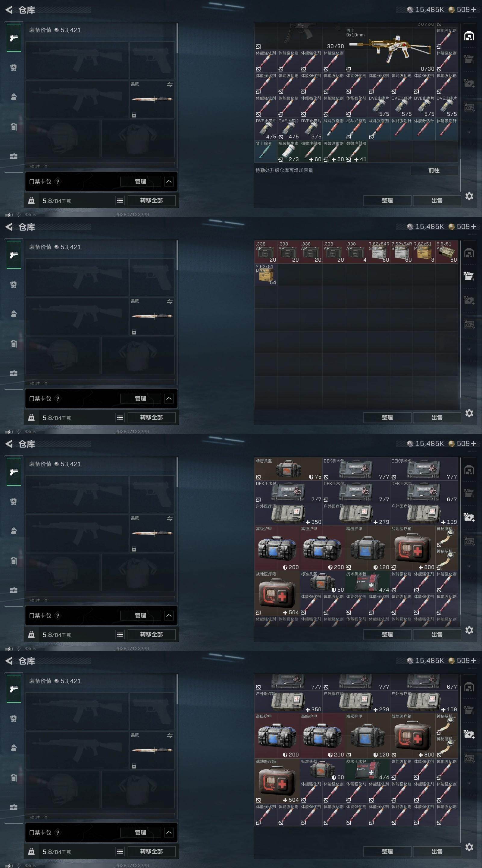Screen dimensions: 482x868
Task: Click the 509+ gold balance in ammo view
Action: coord(463,227)
